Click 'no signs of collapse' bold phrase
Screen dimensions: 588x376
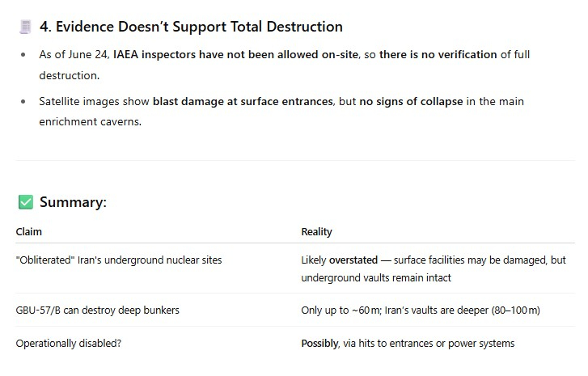(411, 102)
